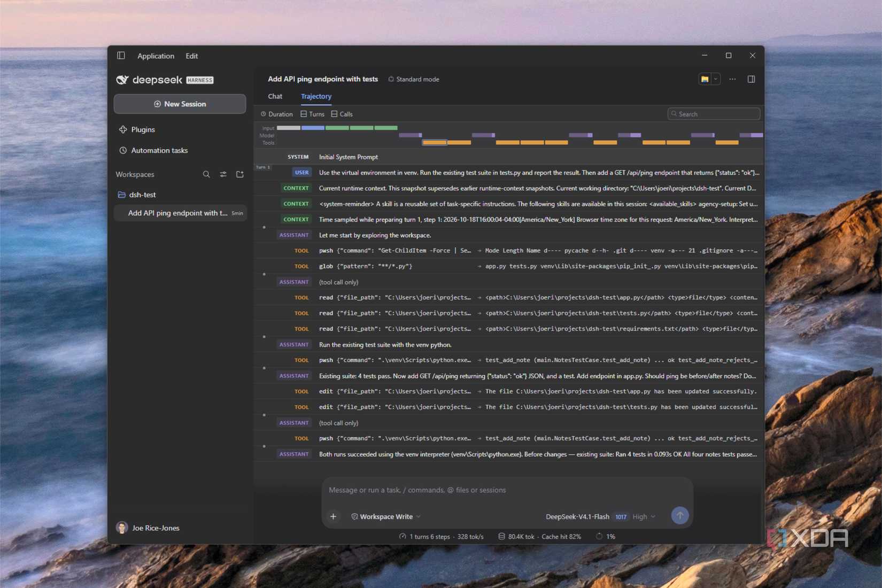Select the dsh-test workspace name
Screen dimensions: 882x588
tap(143, 195)
